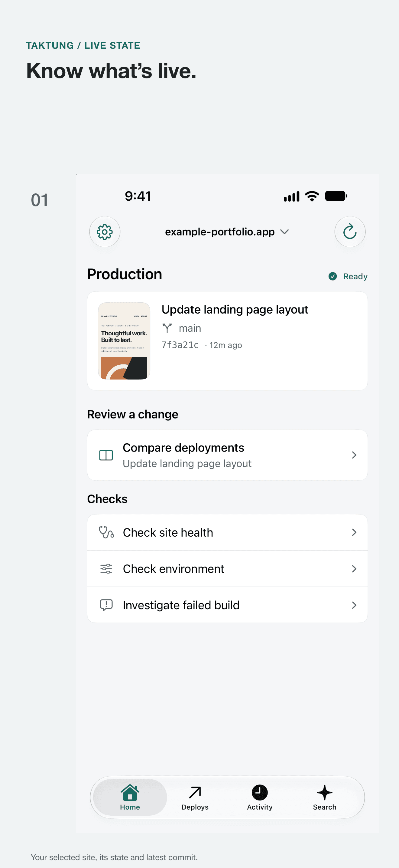Click the Ready status label
399x868 pixels.
pos(355,276)
